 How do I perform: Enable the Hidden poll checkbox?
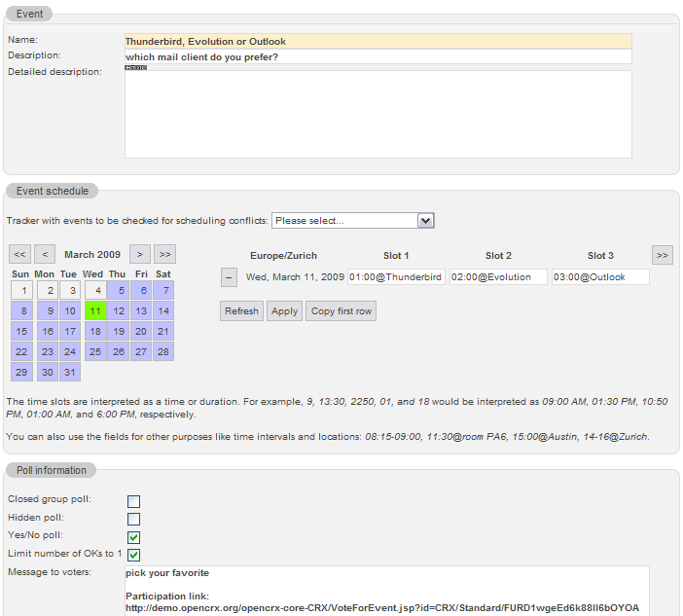(x=133, y=520)
